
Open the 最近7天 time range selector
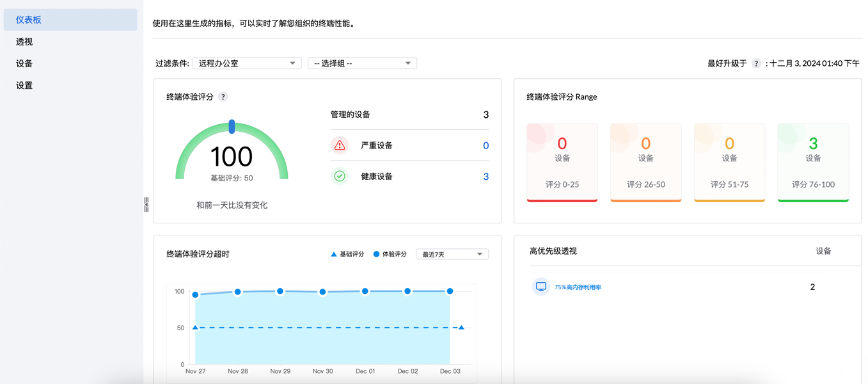click(452, 253)
